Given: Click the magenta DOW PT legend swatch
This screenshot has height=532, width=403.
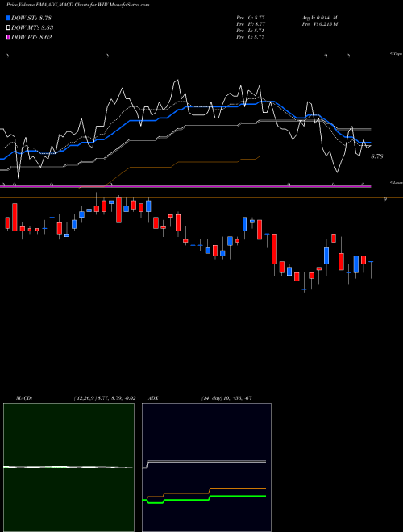Looking at the screenshot, I should (x=8, y=38).
